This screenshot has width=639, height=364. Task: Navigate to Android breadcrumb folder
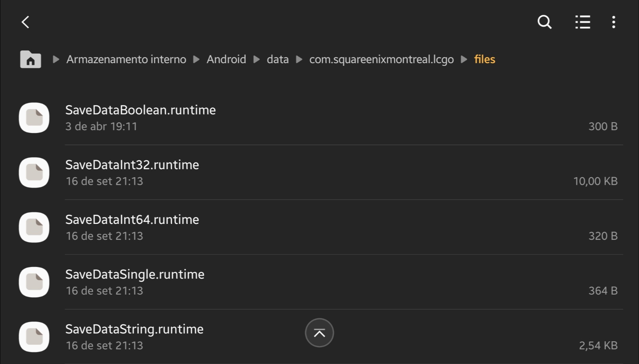[226, 59]
